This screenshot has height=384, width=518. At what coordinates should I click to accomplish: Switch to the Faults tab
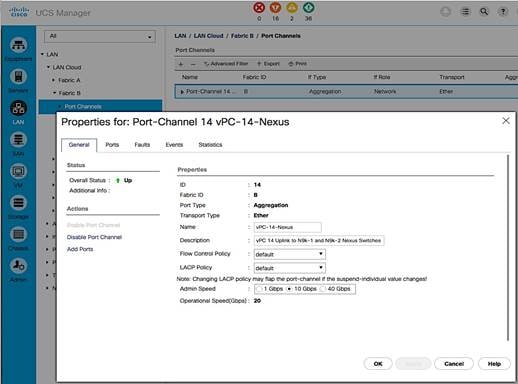click(142, 145)
